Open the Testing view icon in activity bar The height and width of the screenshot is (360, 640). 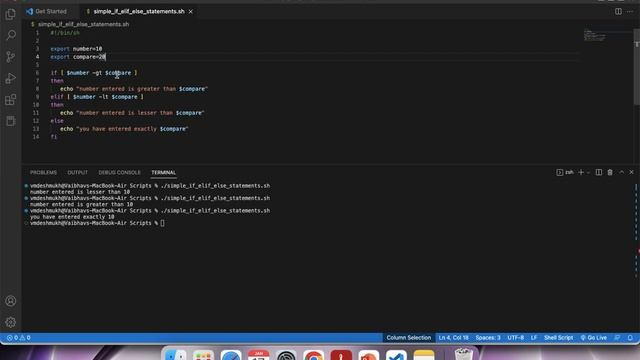point(11,121)
